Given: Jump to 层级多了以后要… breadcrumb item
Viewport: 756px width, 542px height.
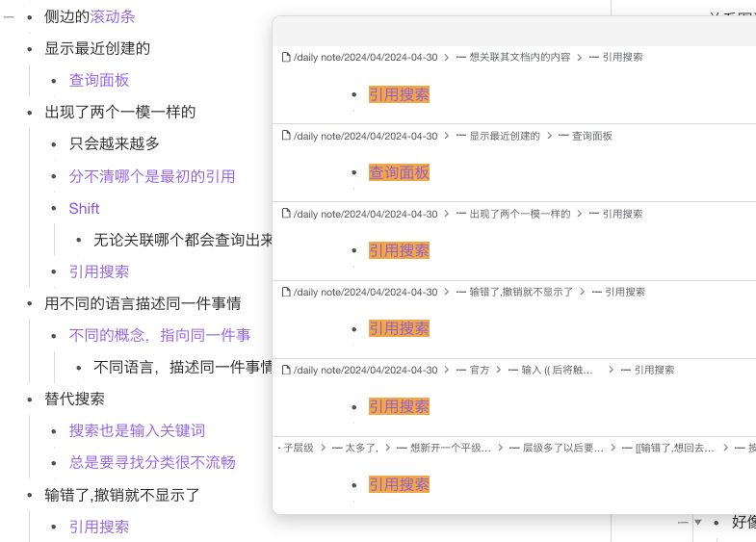Looking at the screenshot, I should point(562,448).
